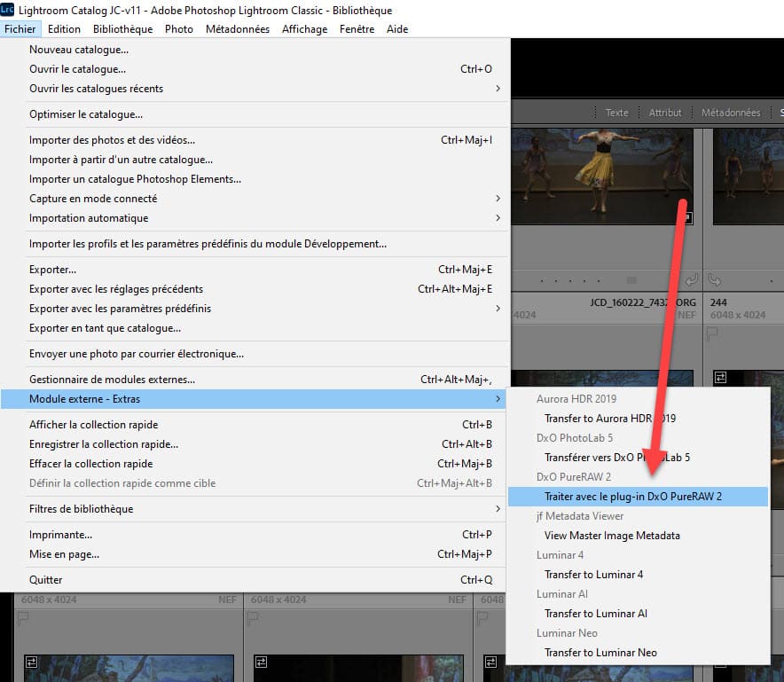Choose Ouvrir le catalogue...
Viewport: 784px width, 682px height.
tap(255, 69)
